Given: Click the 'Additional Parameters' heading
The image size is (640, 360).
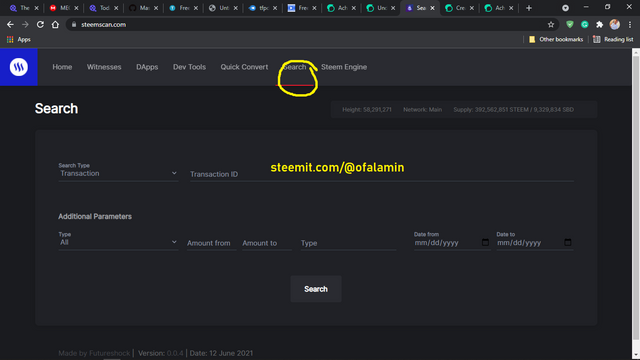Looking at the screenshot, I should point(95,217).
